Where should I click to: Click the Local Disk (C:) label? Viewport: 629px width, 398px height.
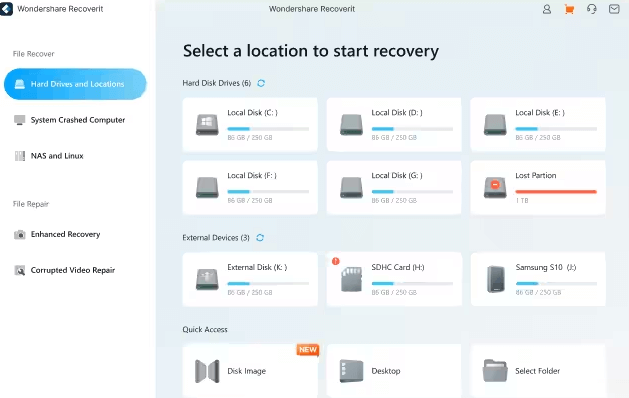coord(252,113)
